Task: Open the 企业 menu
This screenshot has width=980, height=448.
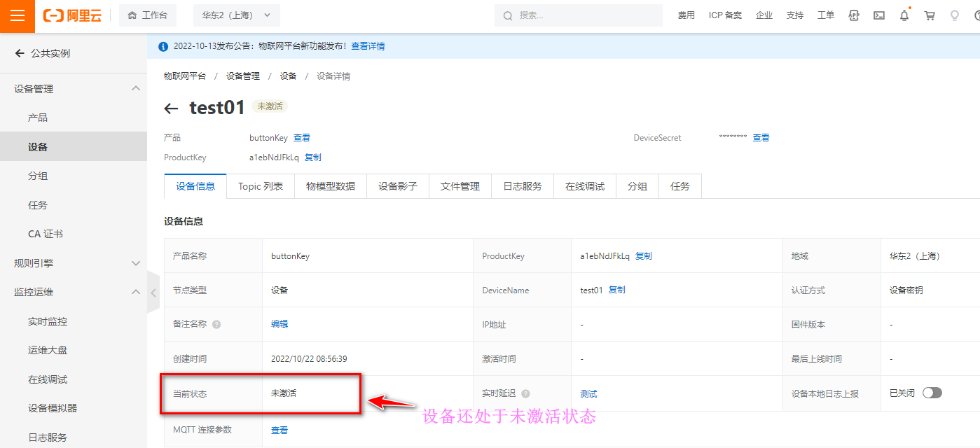Action: (764, 15)
